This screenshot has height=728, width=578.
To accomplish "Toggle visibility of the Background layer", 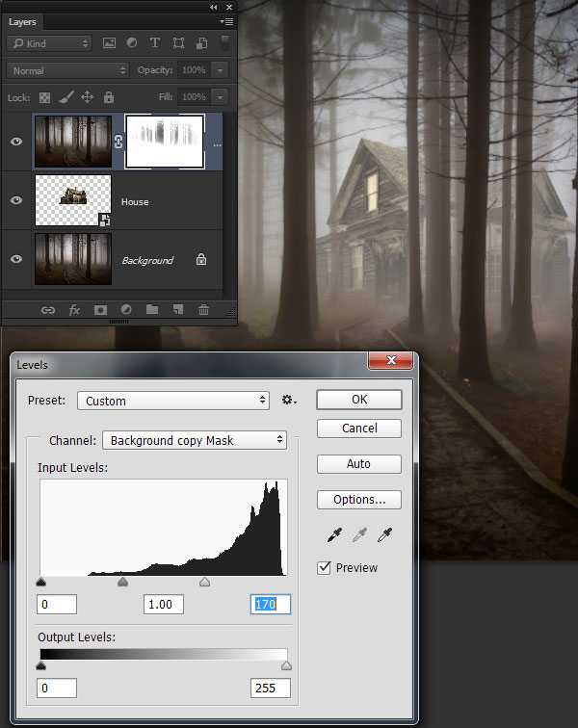I will [16, 259].
